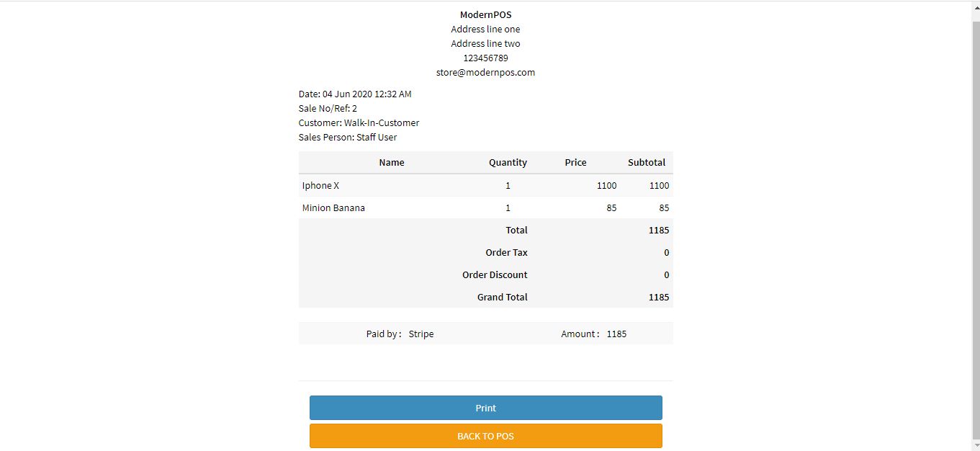
Task: Click the store@modernpos.com email text
Action: 485,73
